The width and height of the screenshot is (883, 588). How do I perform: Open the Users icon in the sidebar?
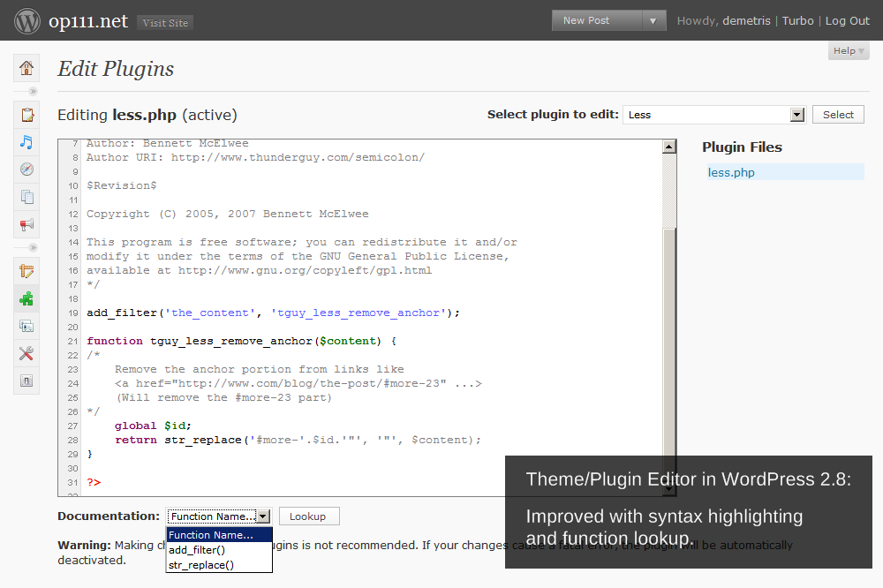click(26, 326)
